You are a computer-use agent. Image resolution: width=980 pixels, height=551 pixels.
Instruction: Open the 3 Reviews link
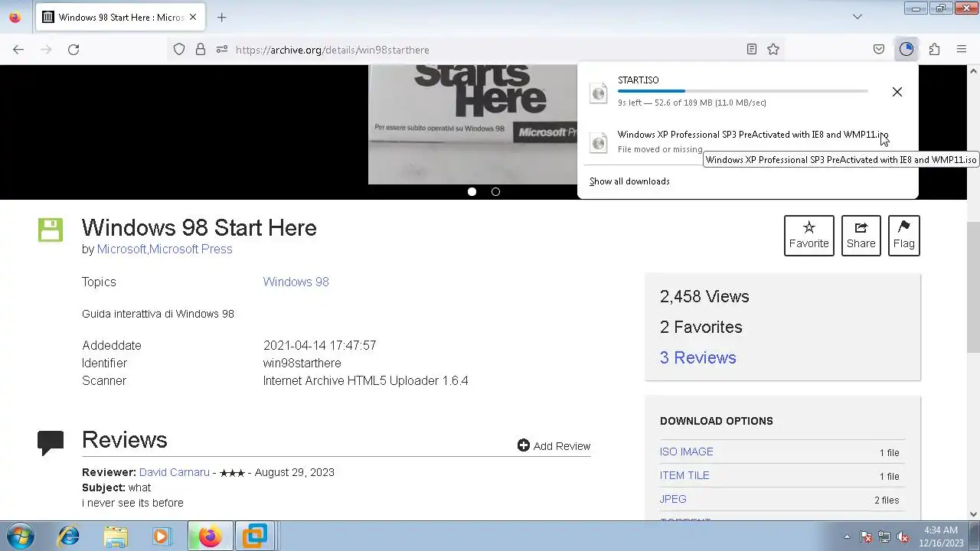tap(697, 357)
